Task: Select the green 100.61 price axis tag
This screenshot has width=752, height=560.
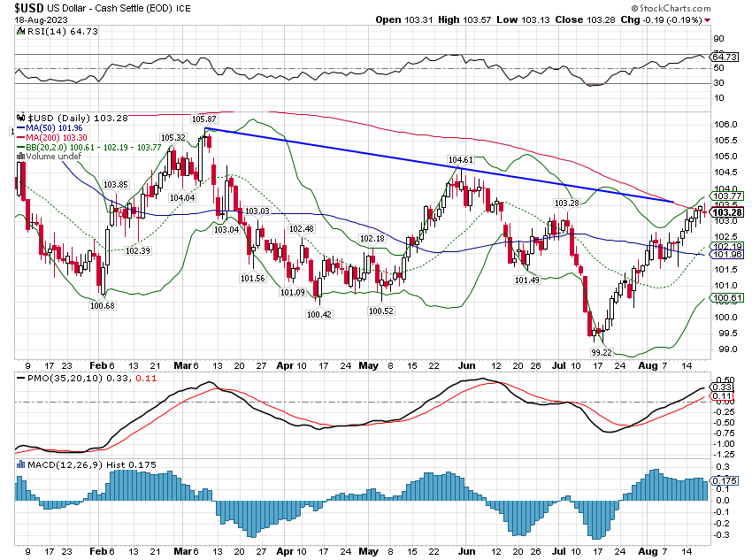Action: 727,298
